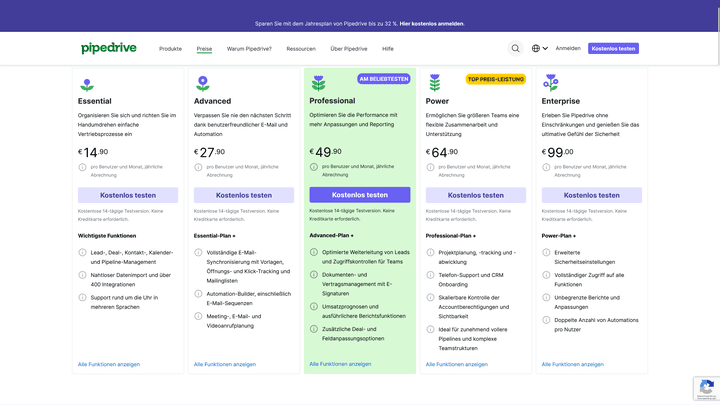Viewport: 720px width, 405px height.
Task: Open Ressourcen menu
Action: point(301,49)
